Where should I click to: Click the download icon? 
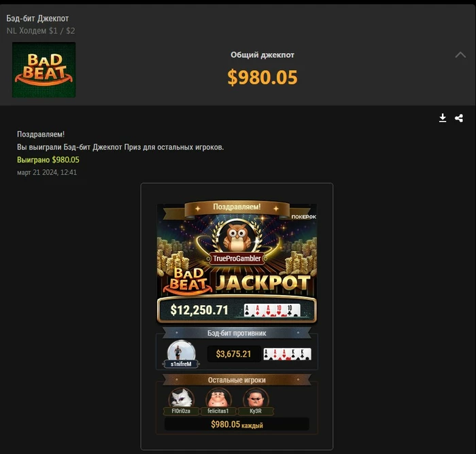pyautogui.click(x=443, y=118)
